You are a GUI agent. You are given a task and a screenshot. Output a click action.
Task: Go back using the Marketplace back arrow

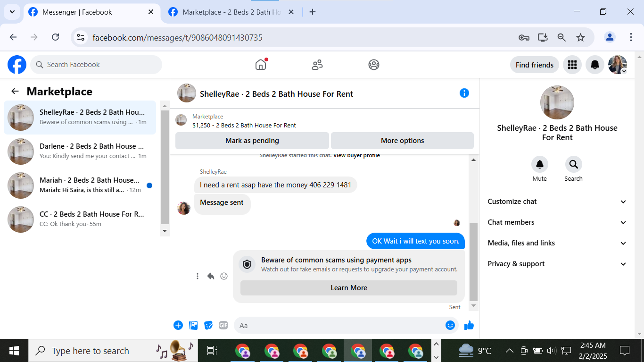[15, 92]
